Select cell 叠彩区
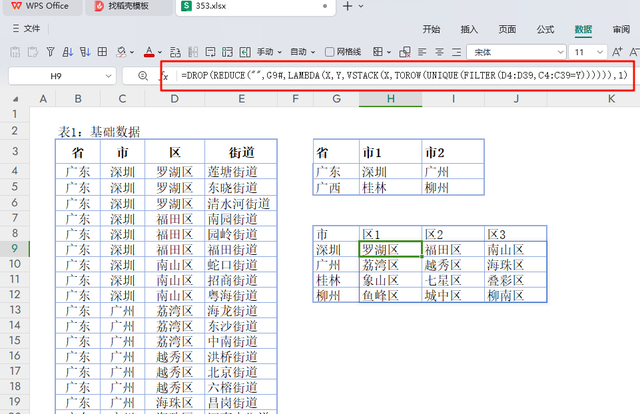640x414 pixels. pyautogui.click(x=516, y=280)
